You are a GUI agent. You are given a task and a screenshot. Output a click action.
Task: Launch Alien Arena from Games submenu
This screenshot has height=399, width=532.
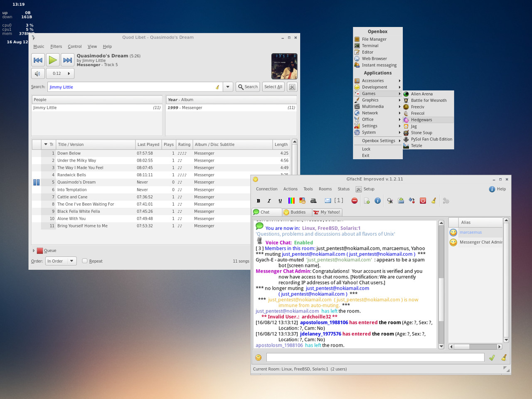point(428,94)
